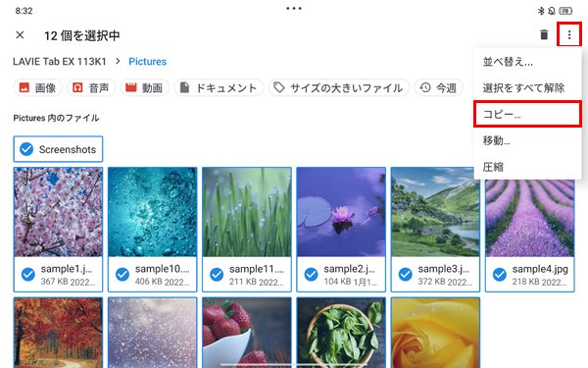This screenshot has width=588, height=368.
Task: Filter by 画像 chip
Action: [37, 88]
